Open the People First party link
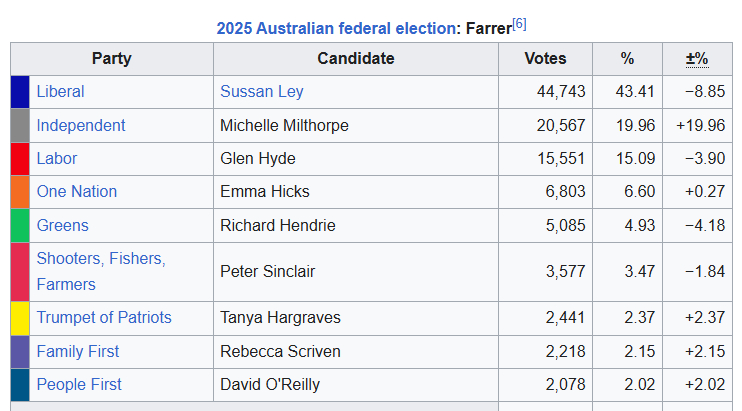This screenshot has height=411, width=742. coord(79,385)
